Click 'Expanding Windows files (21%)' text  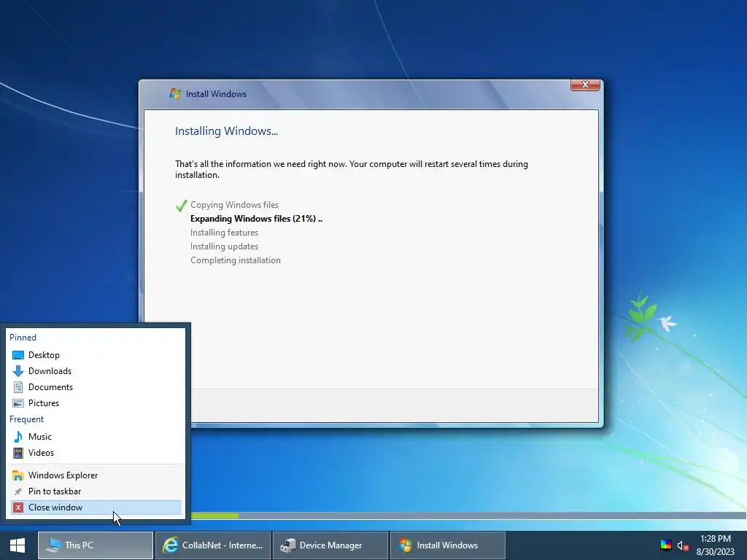[256, 219]
